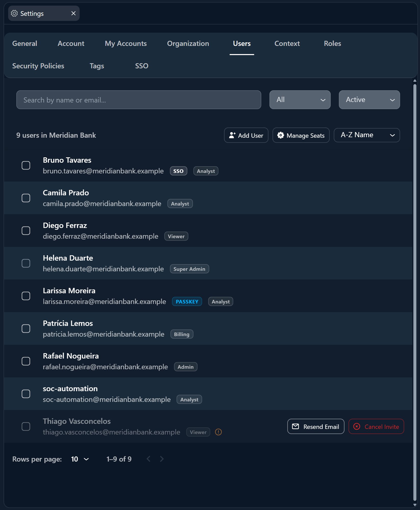Click the PASSKEY badge on Larissa Moreira
420x510 pixels.
pos(187,302)
